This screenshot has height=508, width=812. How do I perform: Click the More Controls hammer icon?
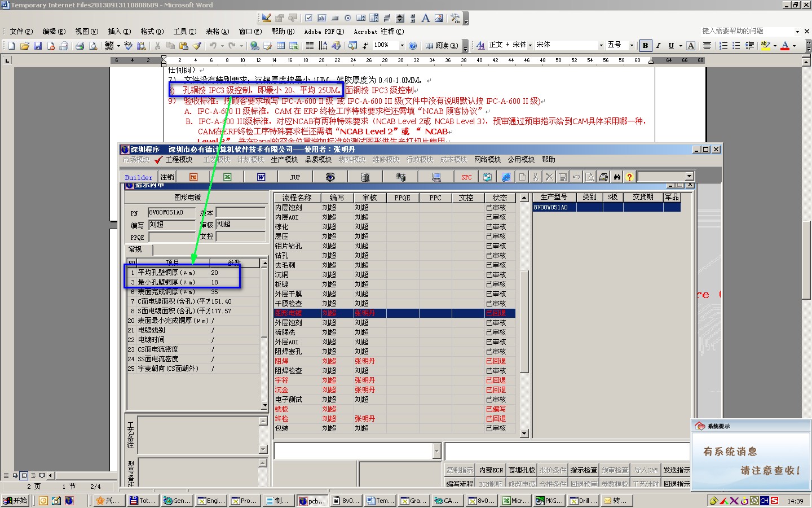point(456,18)
